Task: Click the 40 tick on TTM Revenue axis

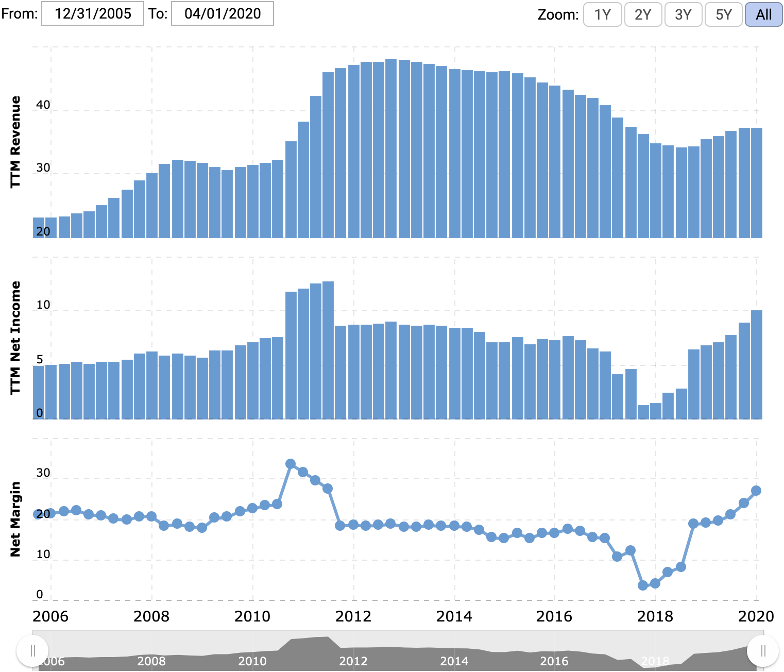Action: pos(43,105)
